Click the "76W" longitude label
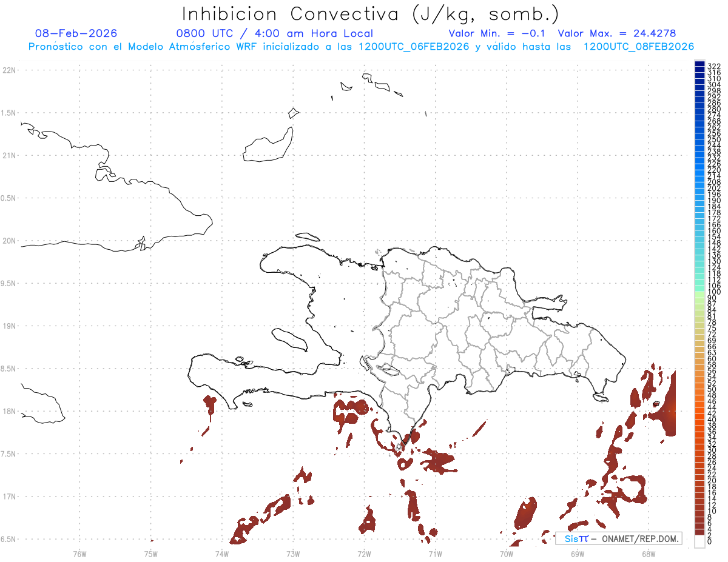Viewport: 728px width, 562px height. coord(79,554)
